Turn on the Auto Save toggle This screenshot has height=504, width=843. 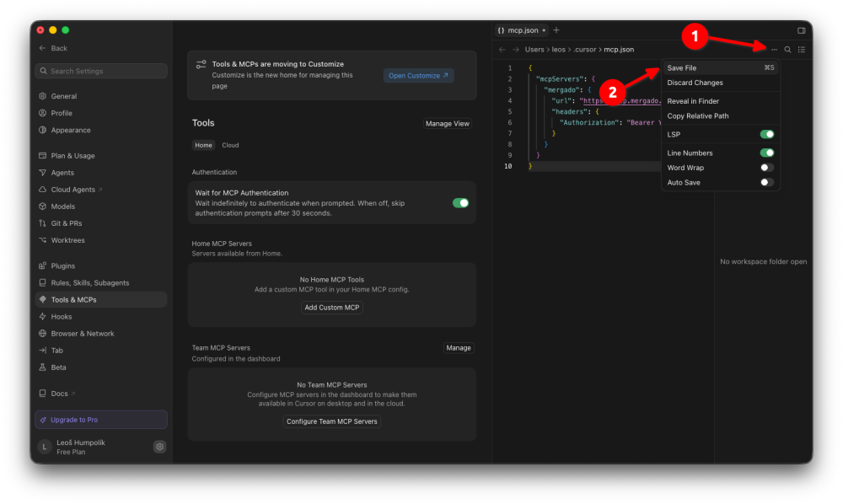[x=766, y=182]
